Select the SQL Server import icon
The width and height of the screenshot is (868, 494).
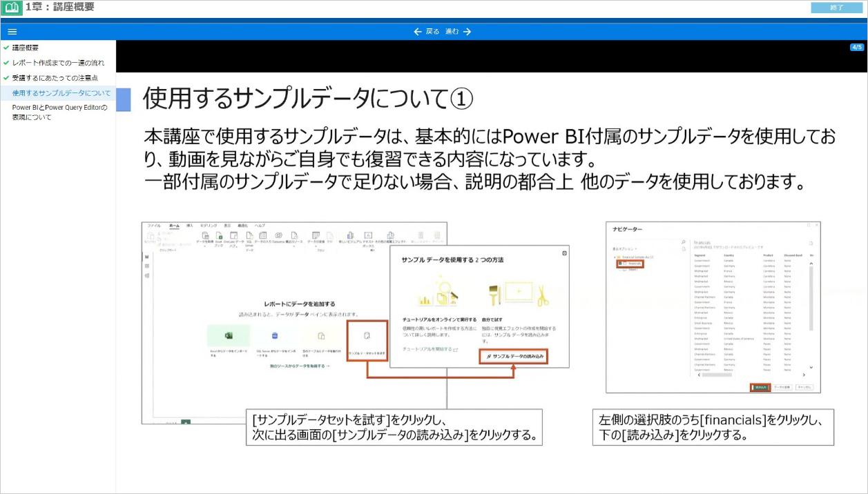274,335
